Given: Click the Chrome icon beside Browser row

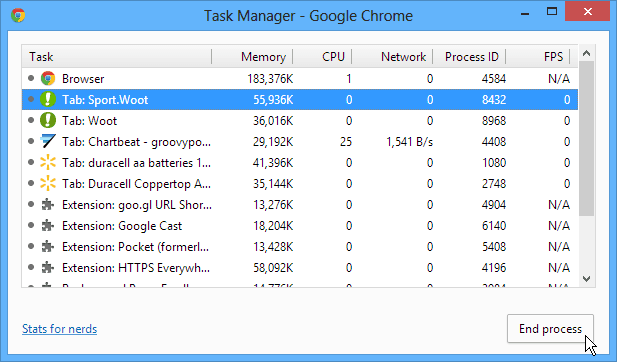Looking at the screenshot, I should coord(48,78).
